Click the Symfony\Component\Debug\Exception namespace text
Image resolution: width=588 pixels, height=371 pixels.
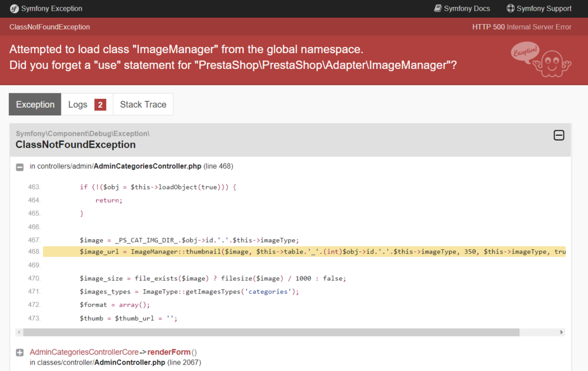pos(82,133)
